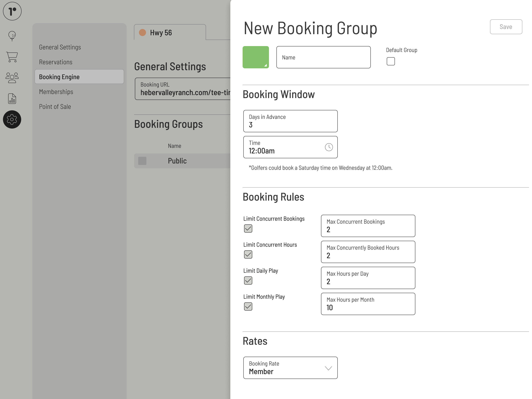Open the reports icon in the sidebar
Screen dimensions: 532x399
(x=12, y=99)
